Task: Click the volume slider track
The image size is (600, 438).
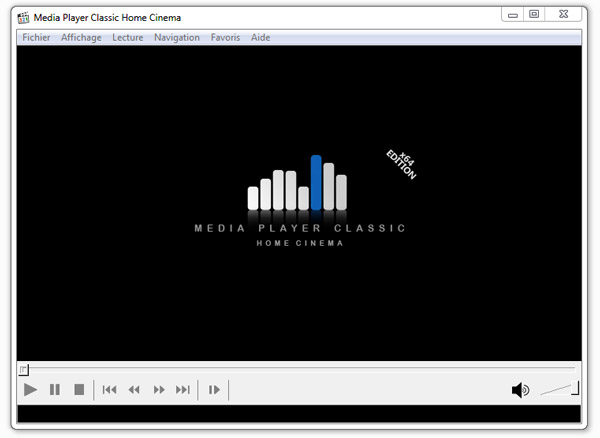Action: tap(557, 390)
